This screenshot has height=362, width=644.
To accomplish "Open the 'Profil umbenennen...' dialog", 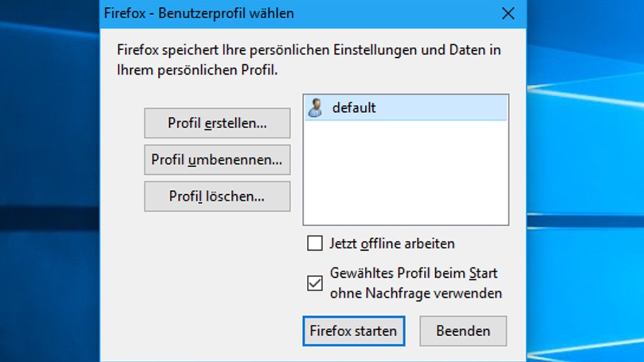I will click(217, 160).
